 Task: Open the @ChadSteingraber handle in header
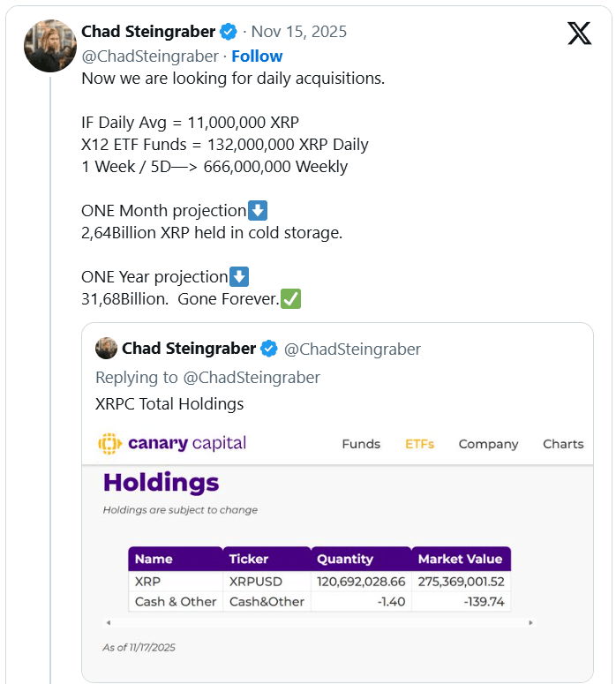click(149, 56)
